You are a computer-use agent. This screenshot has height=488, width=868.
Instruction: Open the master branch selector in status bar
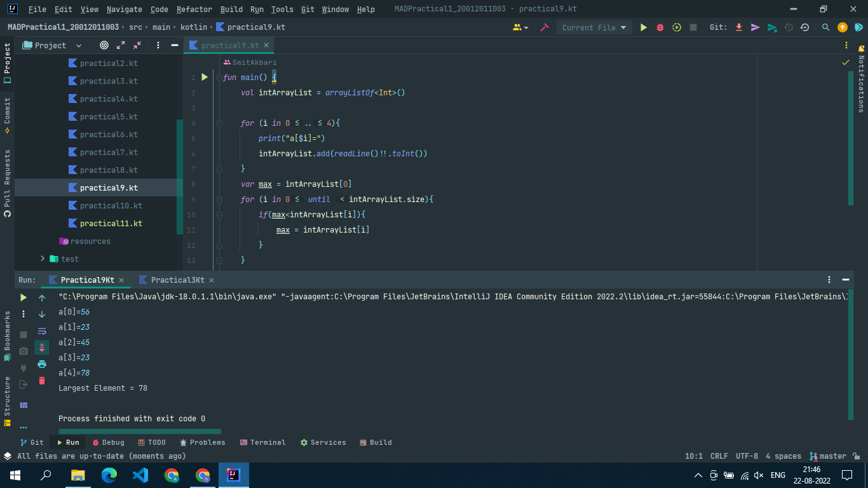[828, 456]
